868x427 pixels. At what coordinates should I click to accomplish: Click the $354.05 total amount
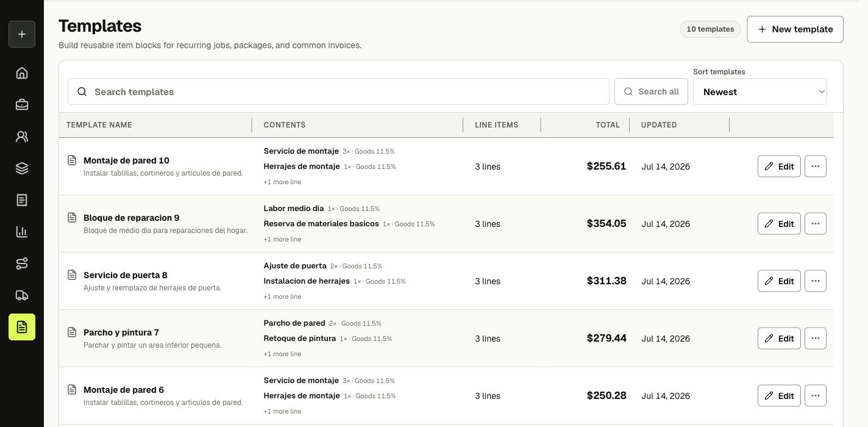point(607,223)
